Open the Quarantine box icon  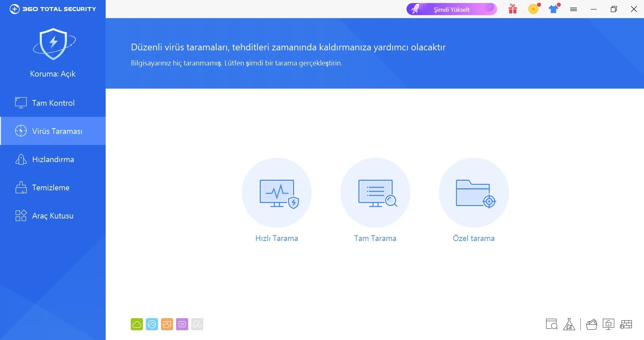point(592,324)
